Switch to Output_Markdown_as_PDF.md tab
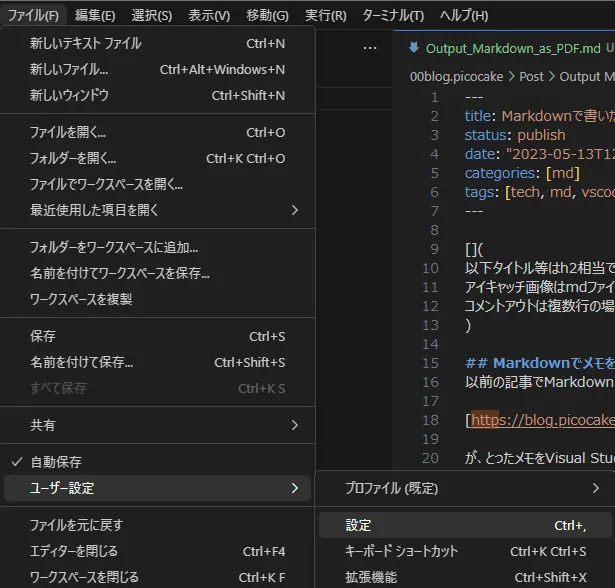 (512, 48)
